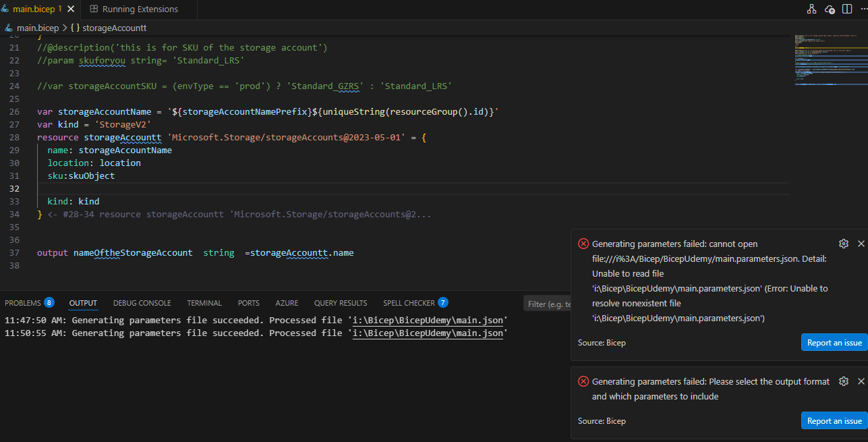Split the editor to the right
Screen dimensions: 868x442
point(847,9)
